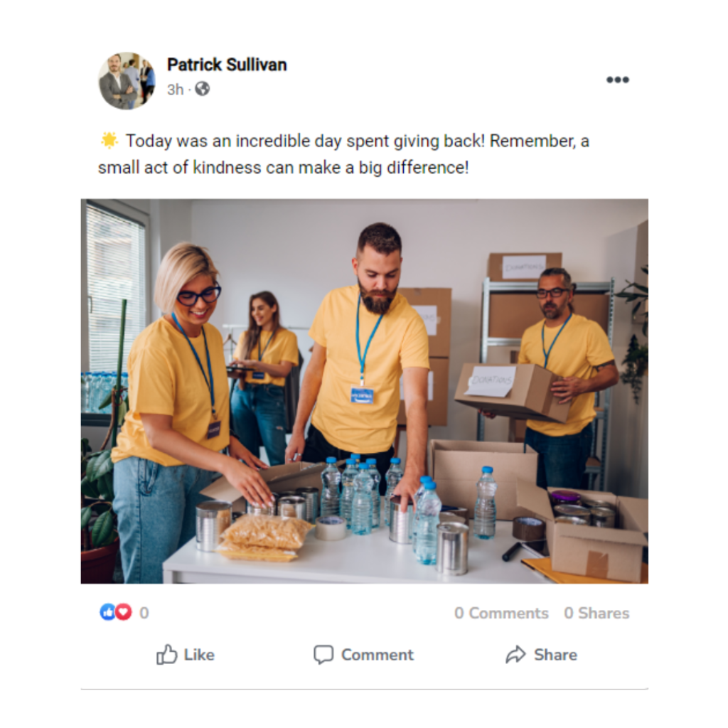Screen dimensions: 728x728
Task: Click the Share button label
Action: click(555, 655)
